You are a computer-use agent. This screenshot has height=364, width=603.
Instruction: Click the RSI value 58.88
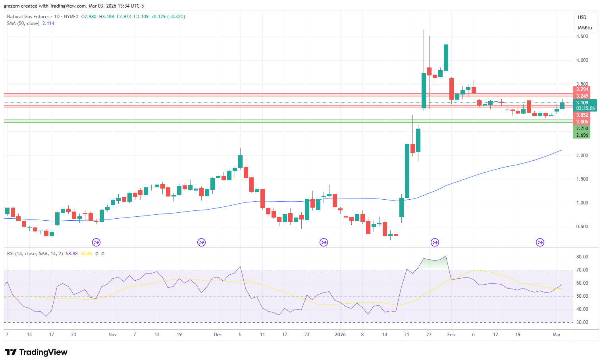[72, 253]
